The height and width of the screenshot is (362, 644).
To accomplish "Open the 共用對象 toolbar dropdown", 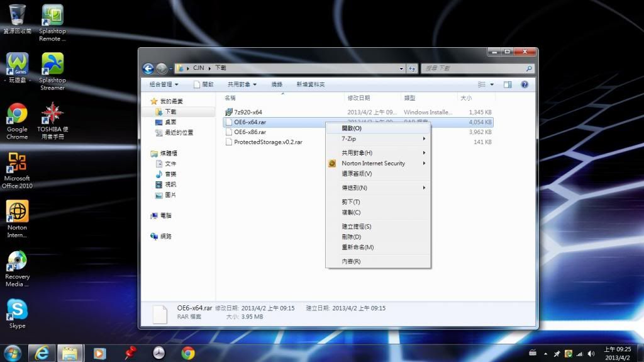I will [x=242, y=84].
